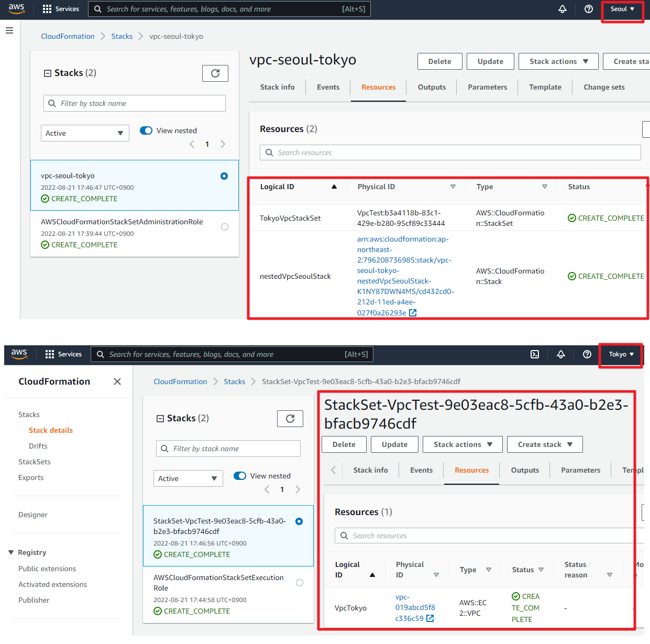
Task: Open Stack actions dropdown for vpc-seoul-tokyo
Action: [559, 61]
